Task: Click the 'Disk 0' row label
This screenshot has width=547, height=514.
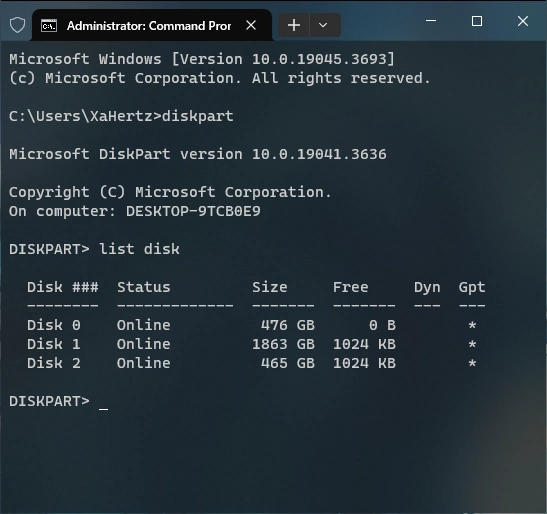Action: 54,325
